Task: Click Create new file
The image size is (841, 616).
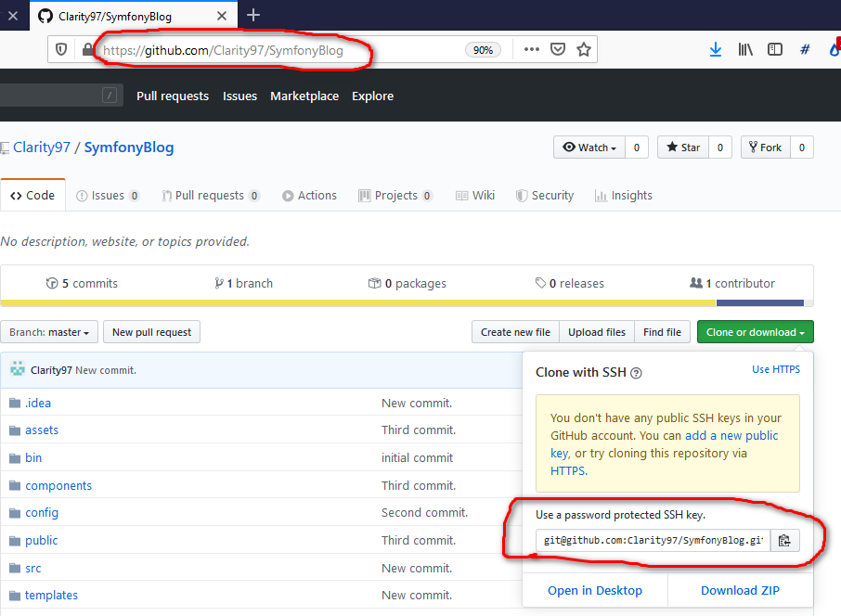Action: 515,332
